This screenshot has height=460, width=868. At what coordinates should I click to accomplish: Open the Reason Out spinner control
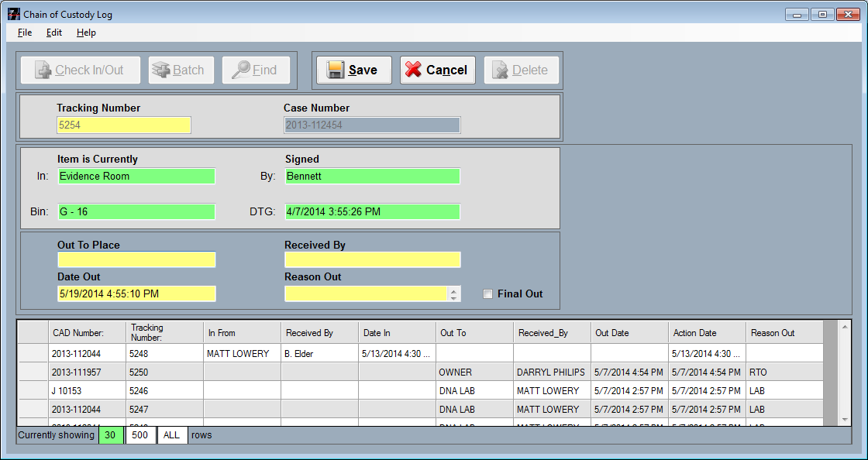point(455,294)
